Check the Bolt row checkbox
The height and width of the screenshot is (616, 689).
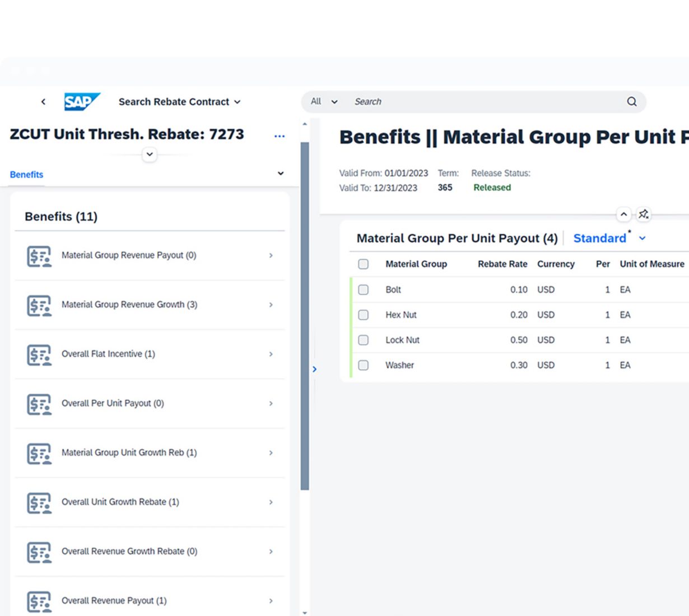click(364, 290)
